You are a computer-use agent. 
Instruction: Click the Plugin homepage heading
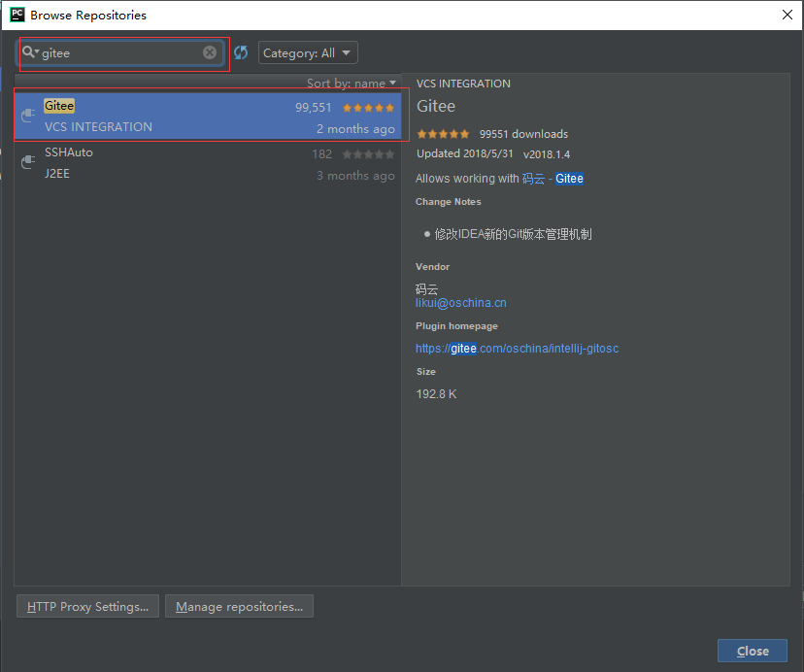click(x=456, y=325)
